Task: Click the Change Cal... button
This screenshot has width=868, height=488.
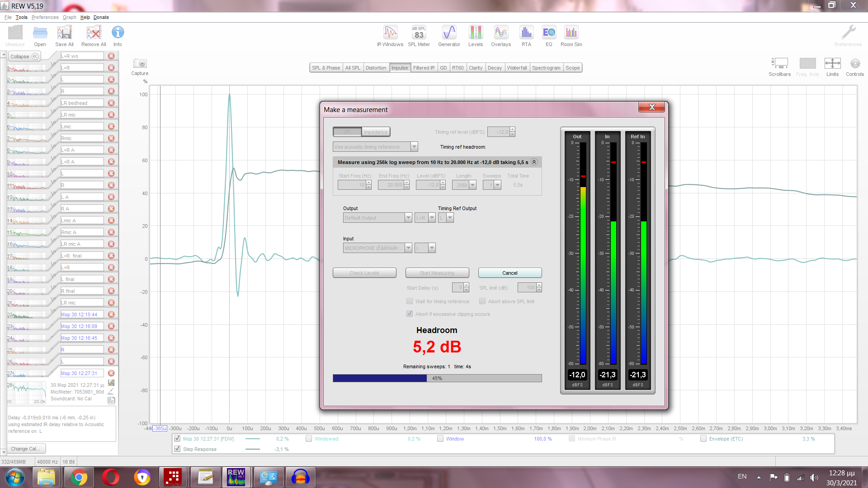Action: coord(25,449)
